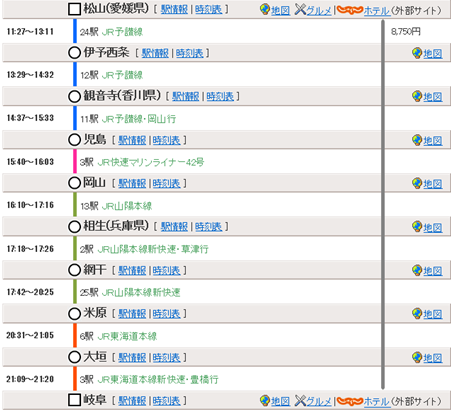The image size is (451, 411).
Task: Click the globe map icon for 大垣
Action: coord(417,357)
